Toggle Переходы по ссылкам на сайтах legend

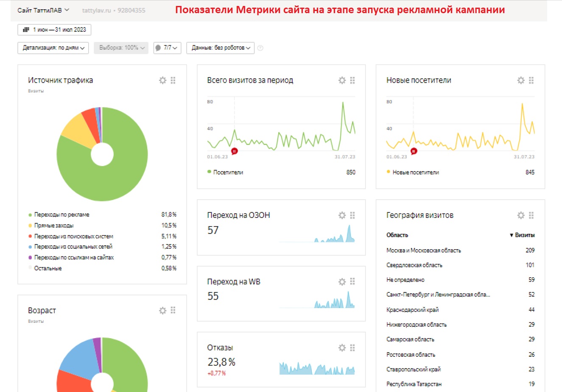71,258
